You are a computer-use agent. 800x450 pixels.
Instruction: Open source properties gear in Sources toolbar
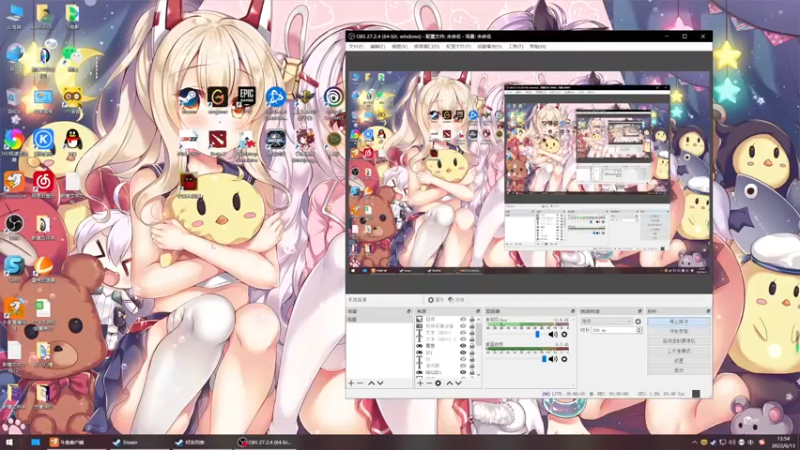[x=438, y=383]
